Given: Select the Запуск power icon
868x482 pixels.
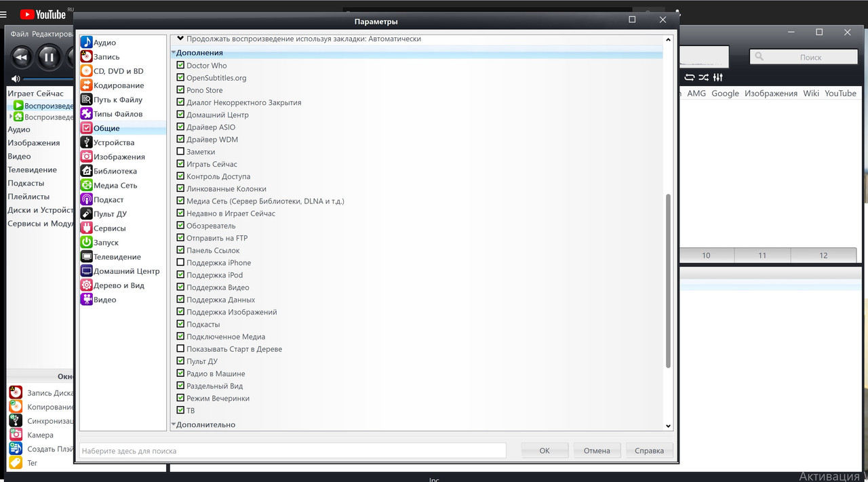Looking at the screenshot, I should coord(86,243).
